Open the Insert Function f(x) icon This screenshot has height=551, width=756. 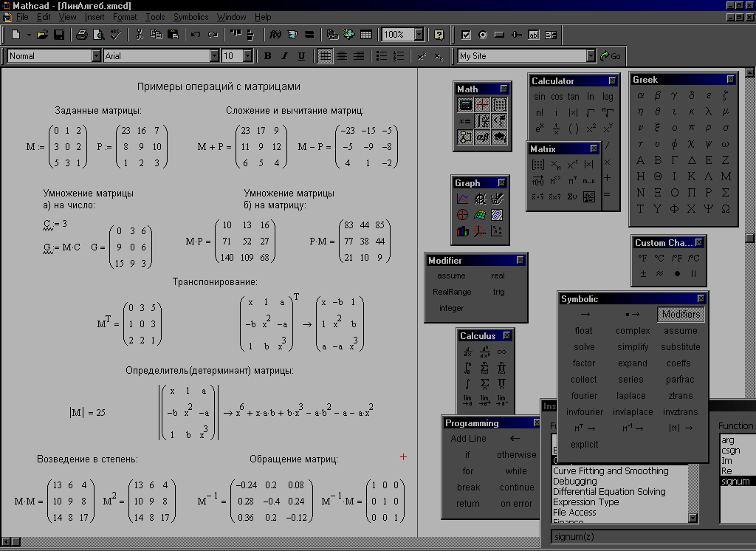pos(275,35)
